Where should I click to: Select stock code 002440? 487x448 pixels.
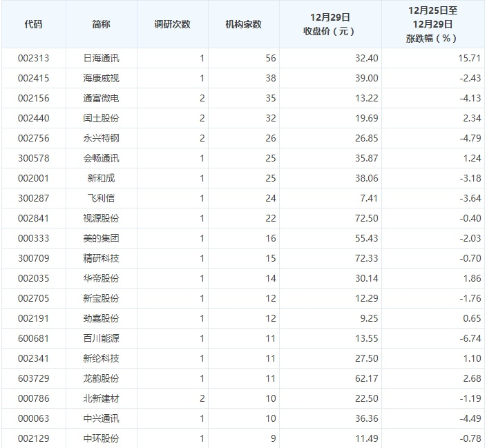pos(34,118)
